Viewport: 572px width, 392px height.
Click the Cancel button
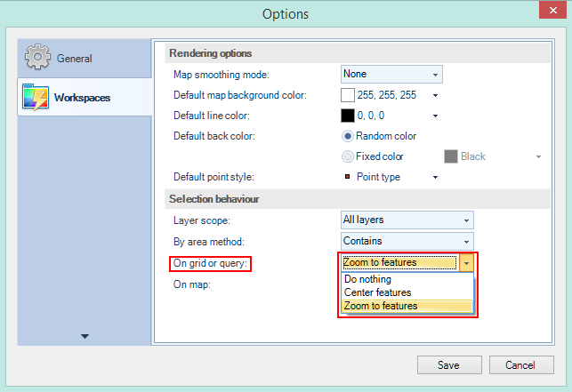tap(520, 365)
